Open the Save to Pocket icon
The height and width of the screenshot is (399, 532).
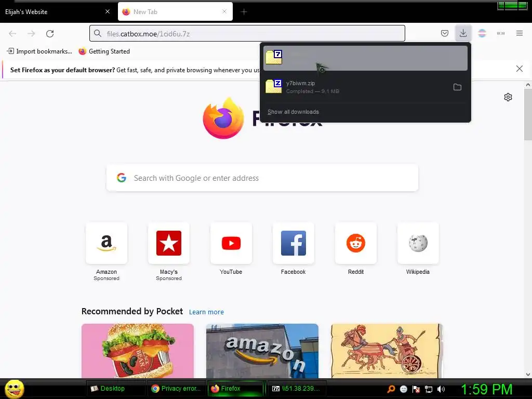(x=445, y=33)
